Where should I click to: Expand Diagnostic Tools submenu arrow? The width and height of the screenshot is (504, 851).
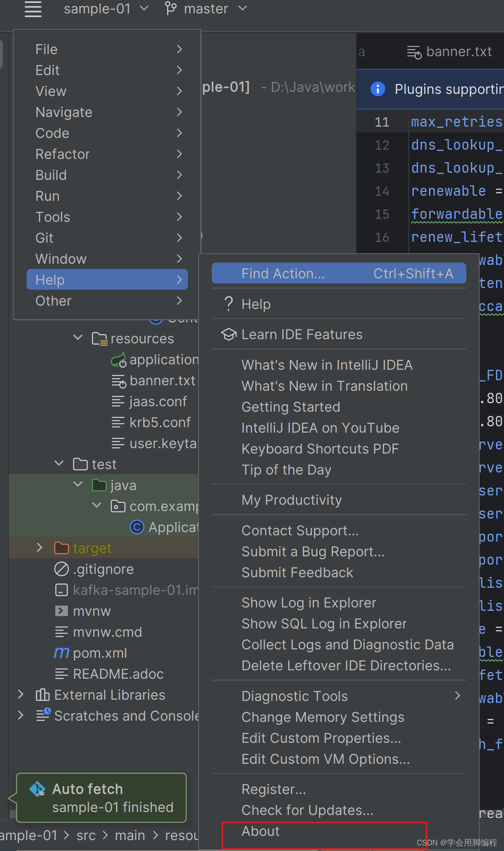point(457,695)
